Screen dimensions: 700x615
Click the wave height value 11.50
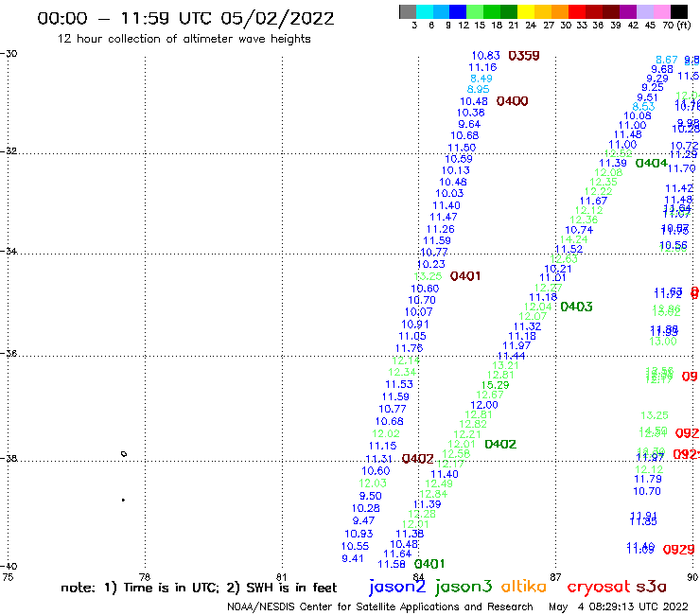click(x=462, y=148)
